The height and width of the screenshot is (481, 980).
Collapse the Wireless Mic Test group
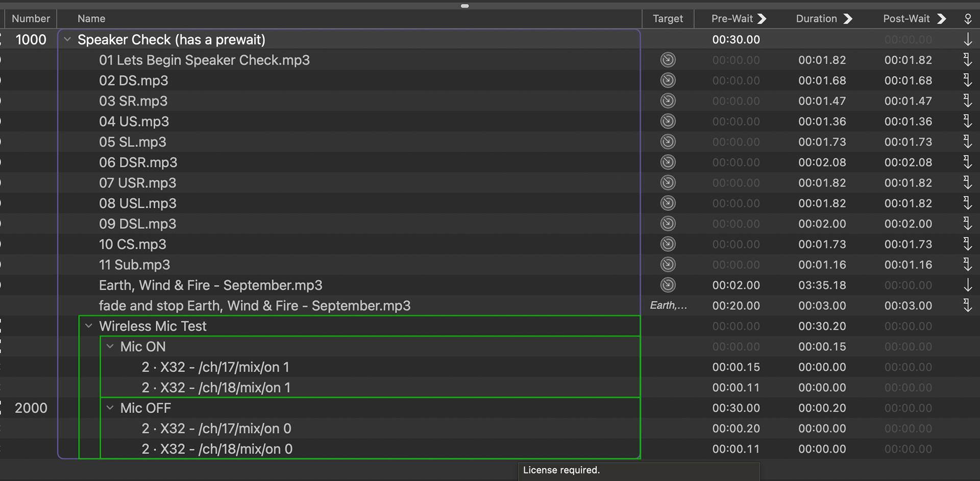[88, 326]
